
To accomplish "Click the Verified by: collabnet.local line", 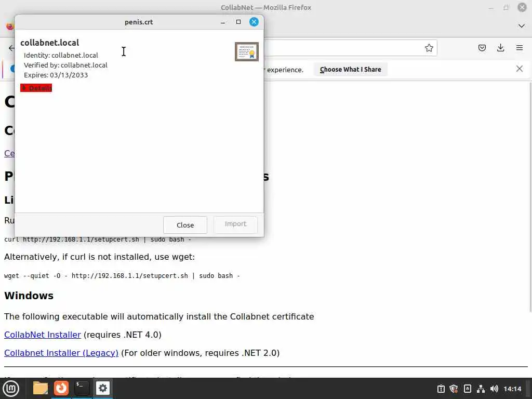I will 65,65.
